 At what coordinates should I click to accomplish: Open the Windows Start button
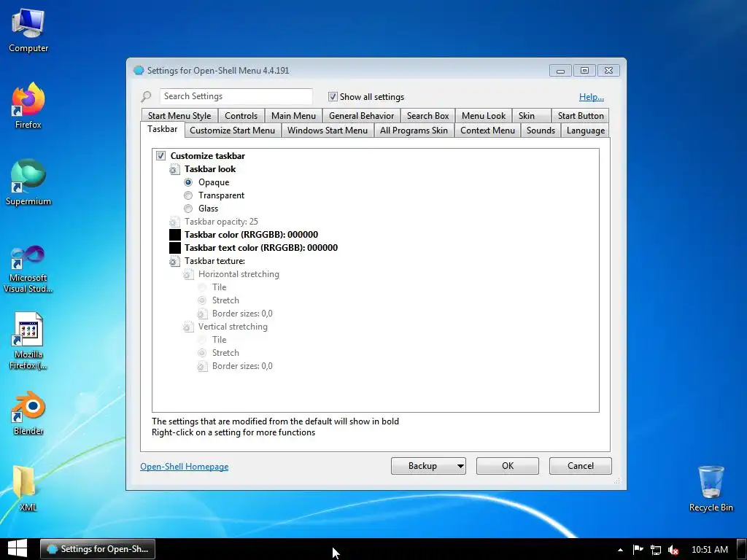click(x=18, y=549)
